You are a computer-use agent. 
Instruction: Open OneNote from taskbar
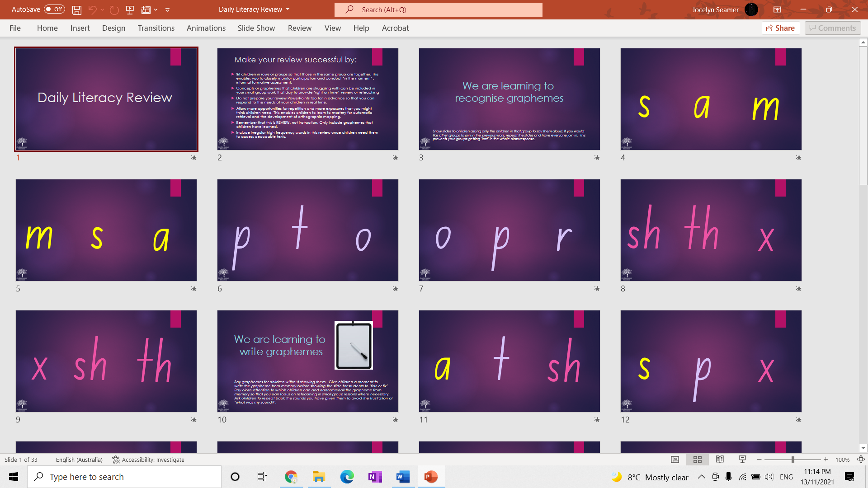(x=375, y=477)
